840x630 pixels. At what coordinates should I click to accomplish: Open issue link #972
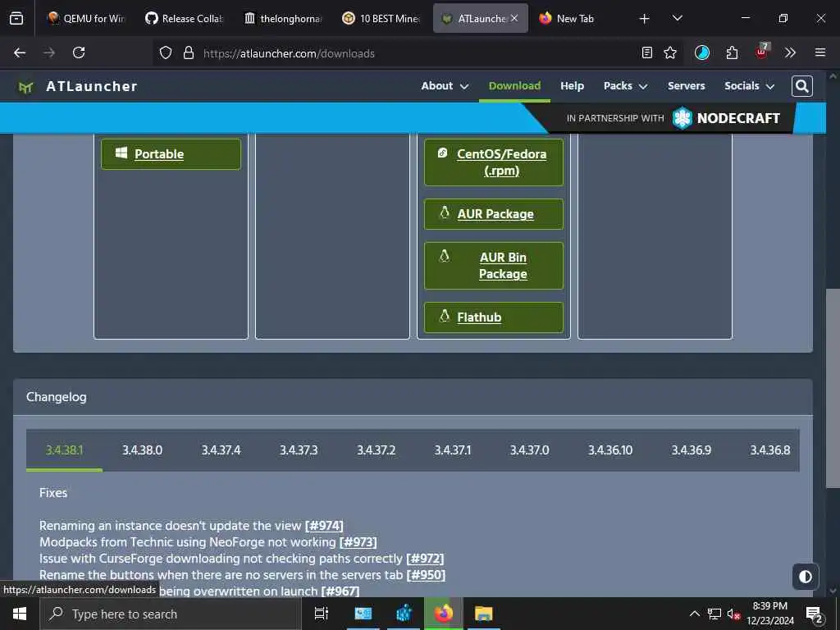425,558
